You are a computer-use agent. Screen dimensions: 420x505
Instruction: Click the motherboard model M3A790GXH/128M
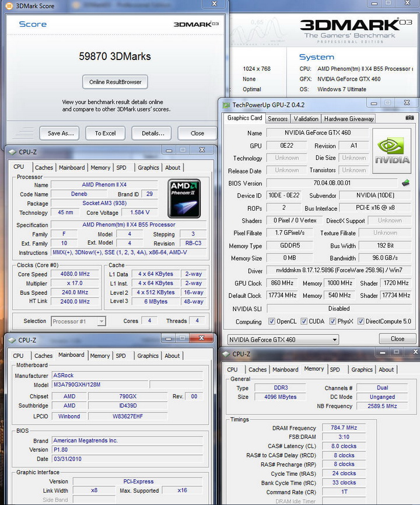tap(100, 384)
